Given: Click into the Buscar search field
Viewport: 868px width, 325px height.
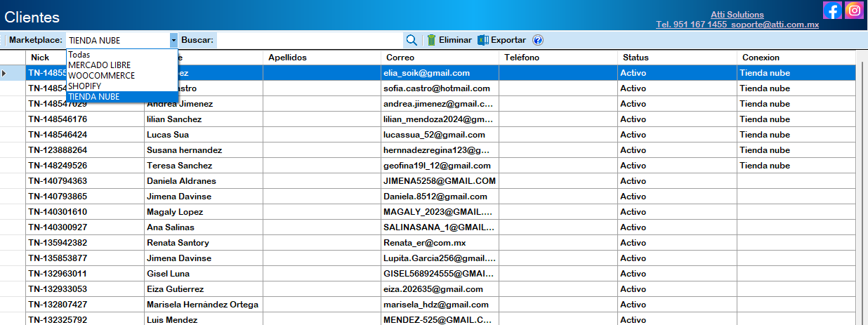Looking at the screenshot, I should pos(309,40).
